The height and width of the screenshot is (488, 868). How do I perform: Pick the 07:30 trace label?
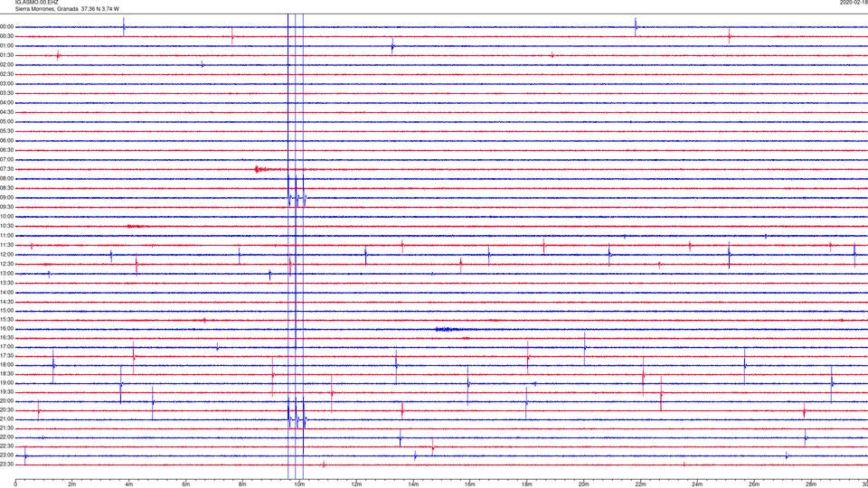(7, 169)
